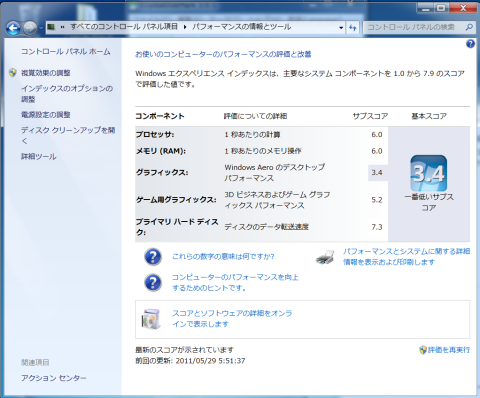Click the printer icon
The height and width of the screenshot is (398, 480).
point(325,257)
